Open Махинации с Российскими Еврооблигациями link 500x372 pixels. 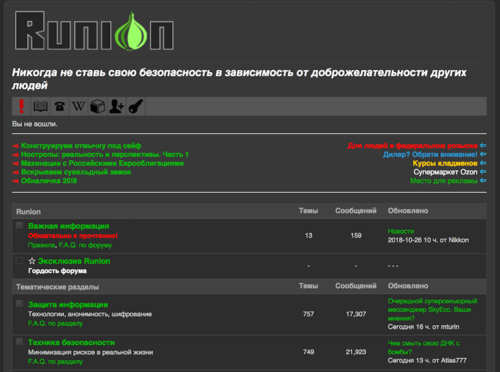tap(102, 163)
